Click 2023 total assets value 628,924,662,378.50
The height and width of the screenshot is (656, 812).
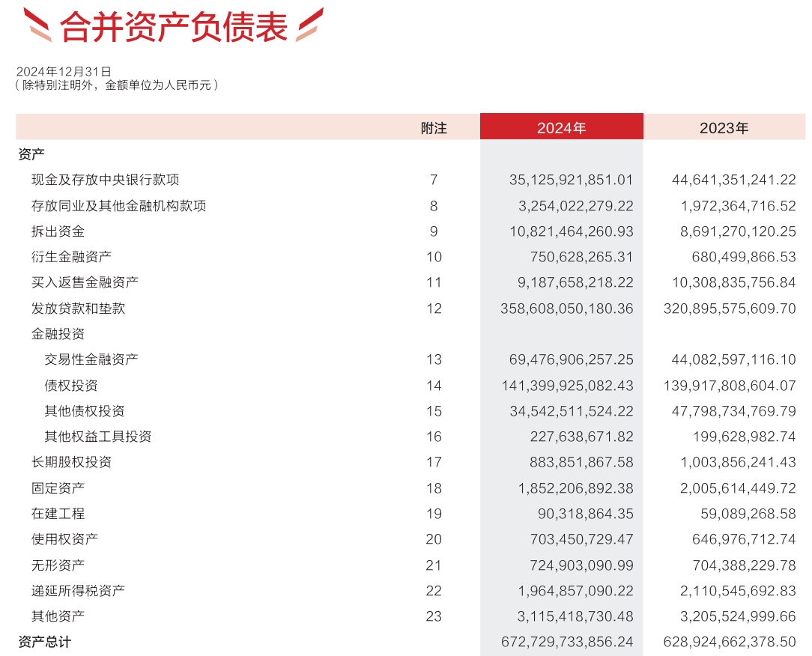tap(730, 642)
